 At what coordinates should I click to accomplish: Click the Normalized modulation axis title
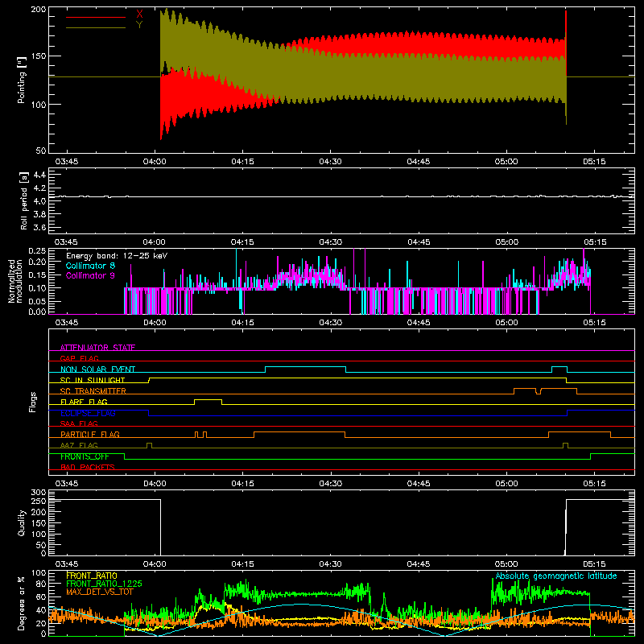[x=15, y=281]
